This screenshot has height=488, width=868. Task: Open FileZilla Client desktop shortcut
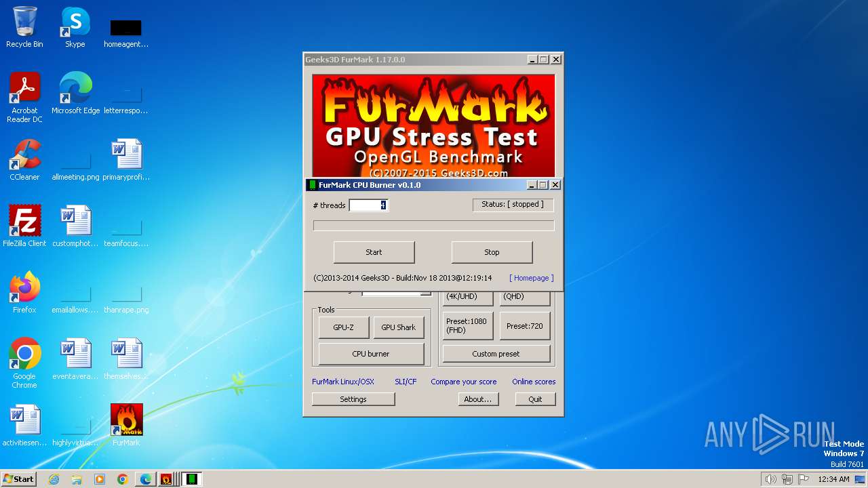(x=24, y=226)
